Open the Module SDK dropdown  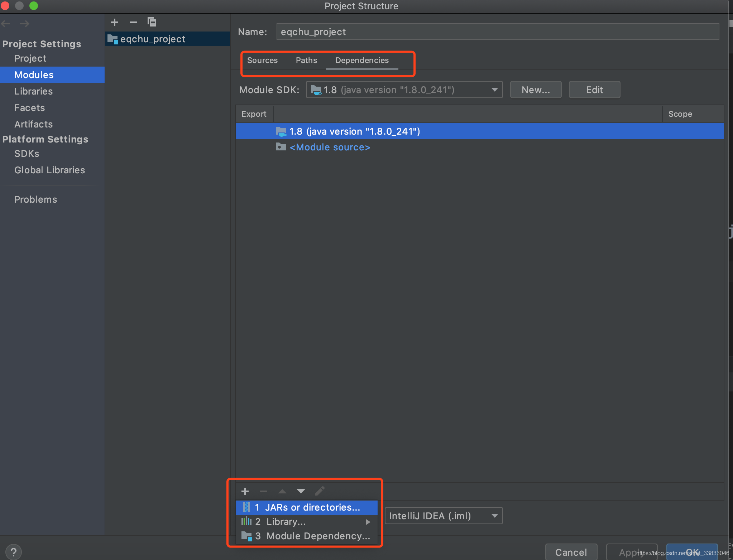[x=404, y=90]
